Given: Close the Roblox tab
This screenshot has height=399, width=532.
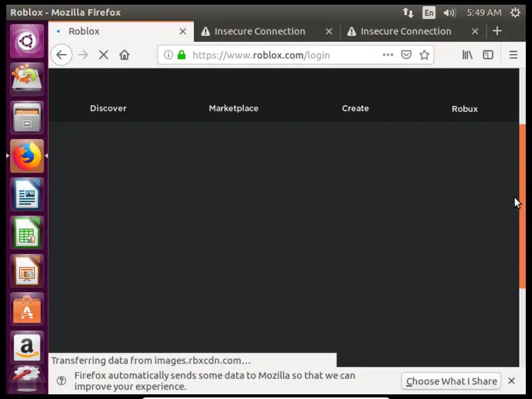Looking at the screenshot, I should point(182,31).
